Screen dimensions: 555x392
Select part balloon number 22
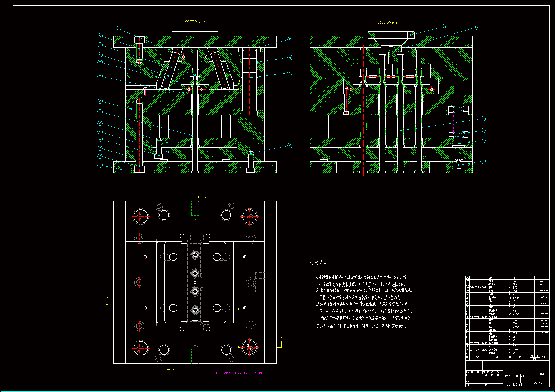(x=483, y=119)
